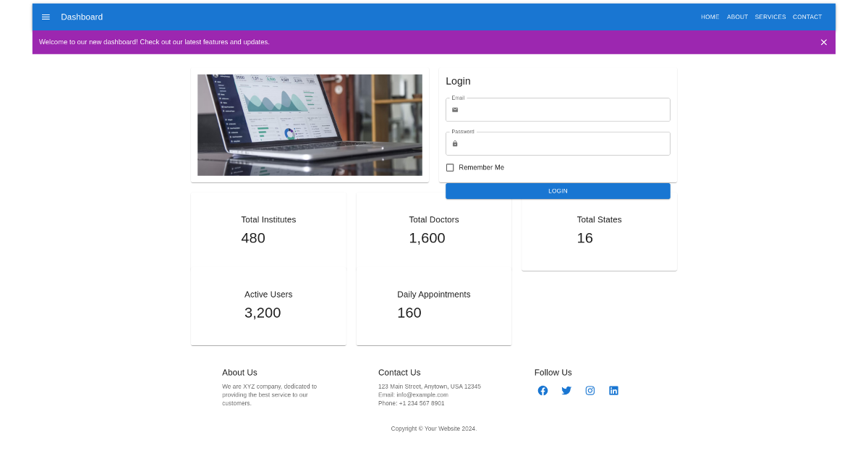The height and width of the screenshot is (456, 868).
Task: Click the padlock icon in Password field
Action: pos(455,144)
